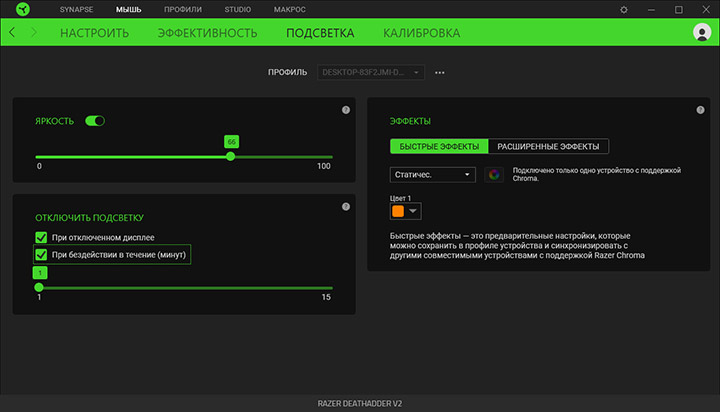The height and width of the screenshot is (412, 720).
Task: Uncheck При бездействии в течение checkbox
Action: 41,254
